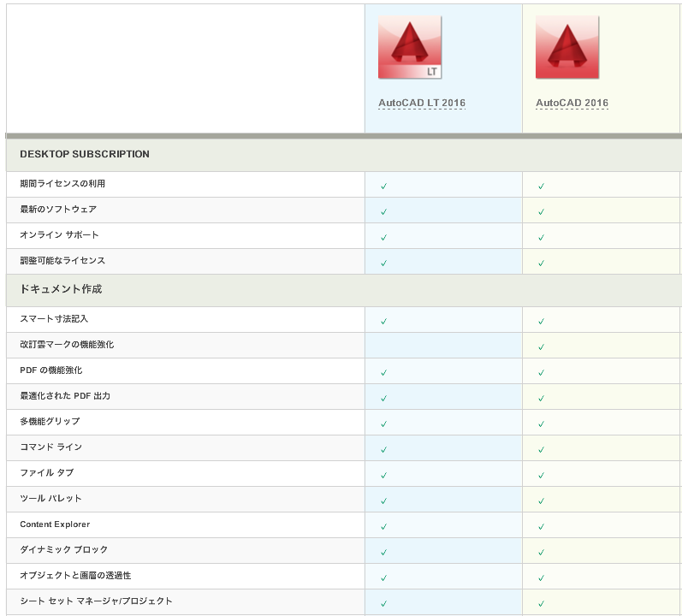This screenshot has width=682, height=616.
Task: Click AutoCAD 2016 checkmark for スマート寸法記入
Action: coord(541,322)
